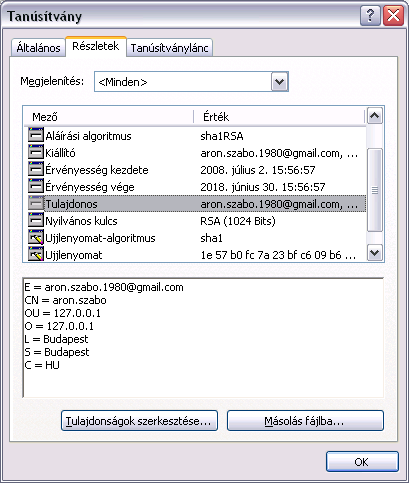Click the L = Budapest line
Viewport: 409px width, 483px height.
[x=56, y=339]
